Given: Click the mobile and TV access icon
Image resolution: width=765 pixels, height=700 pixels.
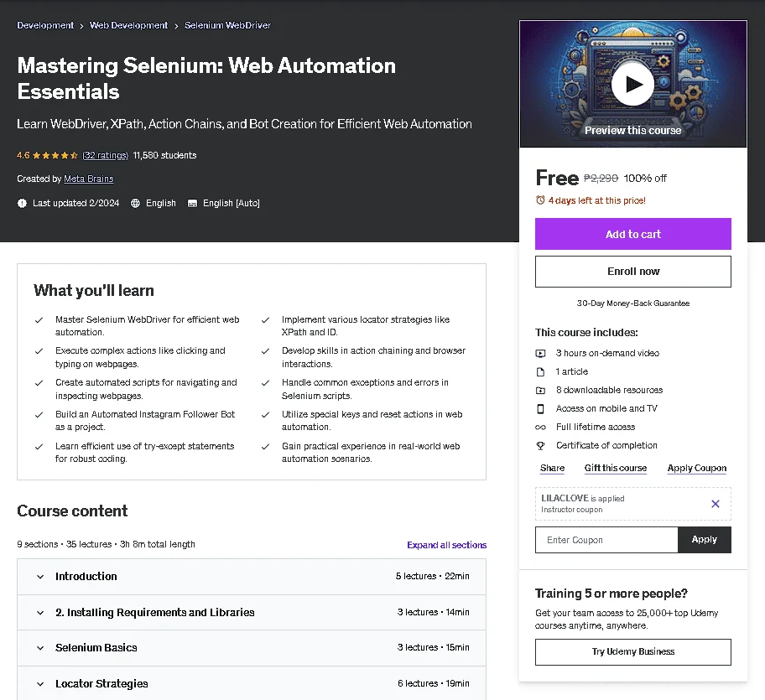Looking at the screenshot, I should pos(540,408).
